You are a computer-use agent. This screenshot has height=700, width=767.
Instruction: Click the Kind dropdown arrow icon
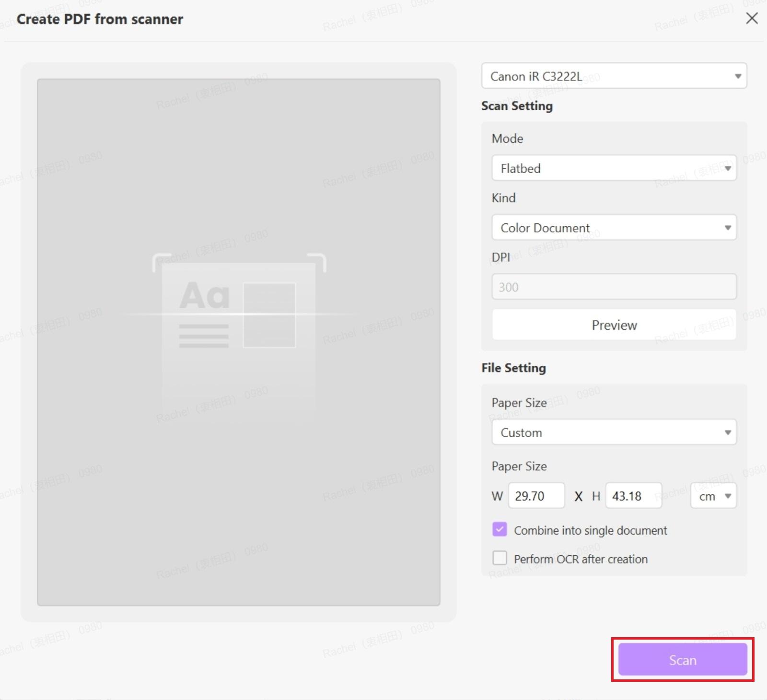pyautogui.click(x=727, y=228)
